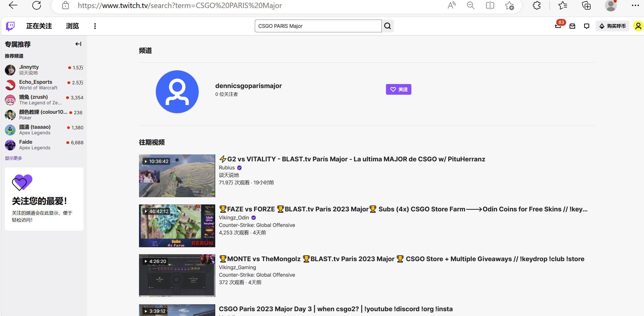Viewport: 644px width, 316px height.
Task: Open the Echo_Esports recommended channel
Action: [44, 85]
